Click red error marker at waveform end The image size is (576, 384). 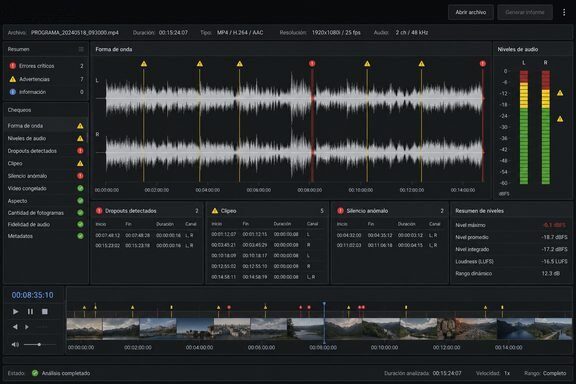(483, 64)
